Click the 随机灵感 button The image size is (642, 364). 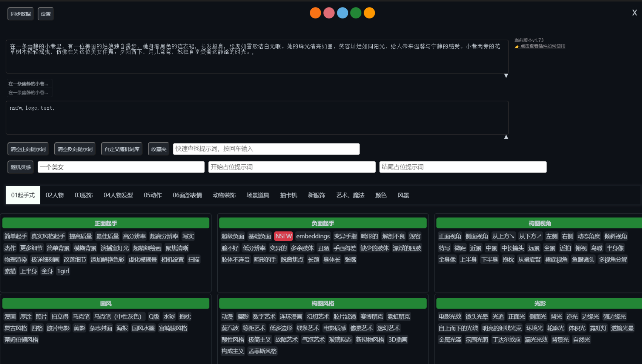21,167
